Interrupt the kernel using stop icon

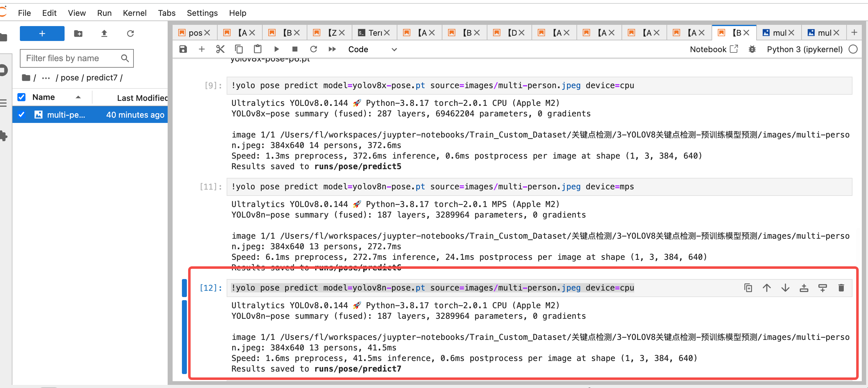coord(295,49)
